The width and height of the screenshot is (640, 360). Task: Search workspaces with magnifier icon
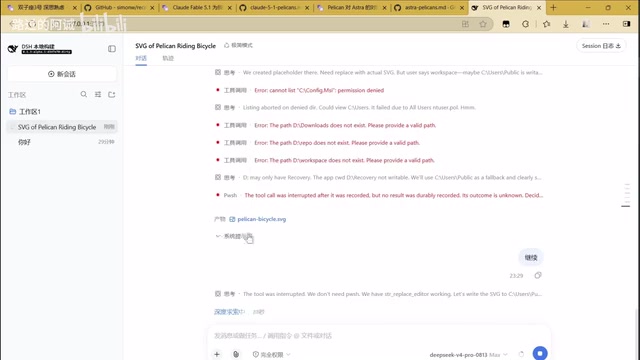(84, 94)
